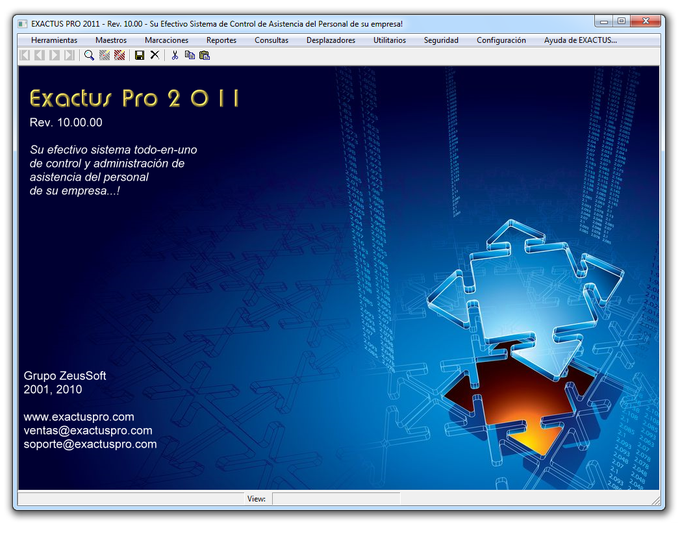Click the View: label in status bar
The image size is (680, 534).
(x=256, y=499)
